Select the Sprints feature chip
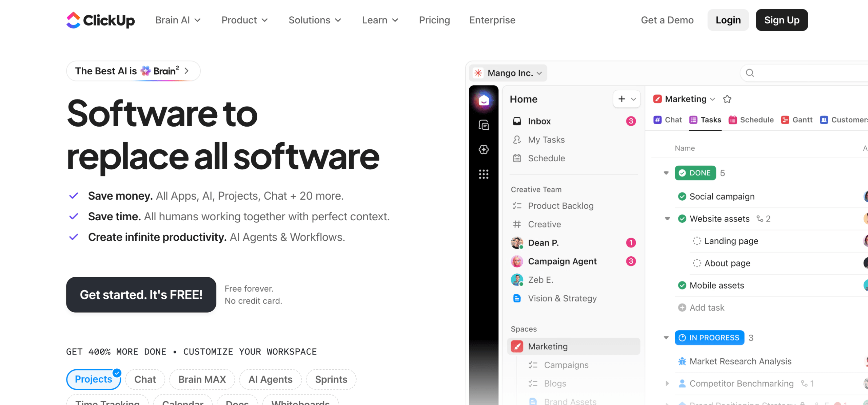This screenshot has width=868, height=405. pos(331,379)
